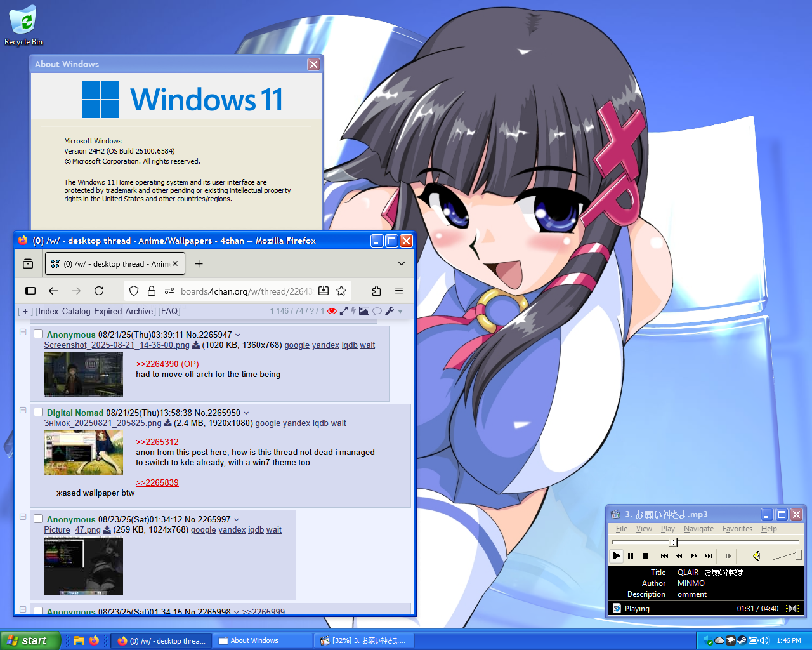Viewport: 812px width, 650px height.
Task: Stop playback in the media player
Action: (x=645, y=555)
